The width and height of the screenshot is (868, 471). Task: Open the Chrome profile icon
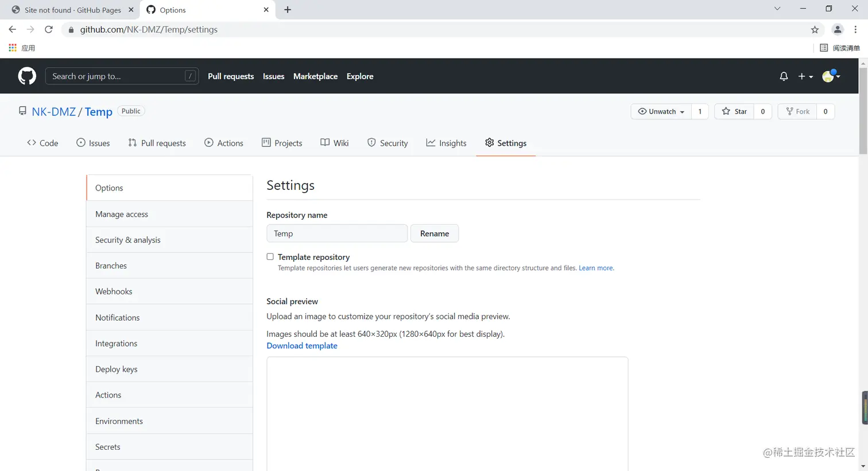click(x=838, y=30)
